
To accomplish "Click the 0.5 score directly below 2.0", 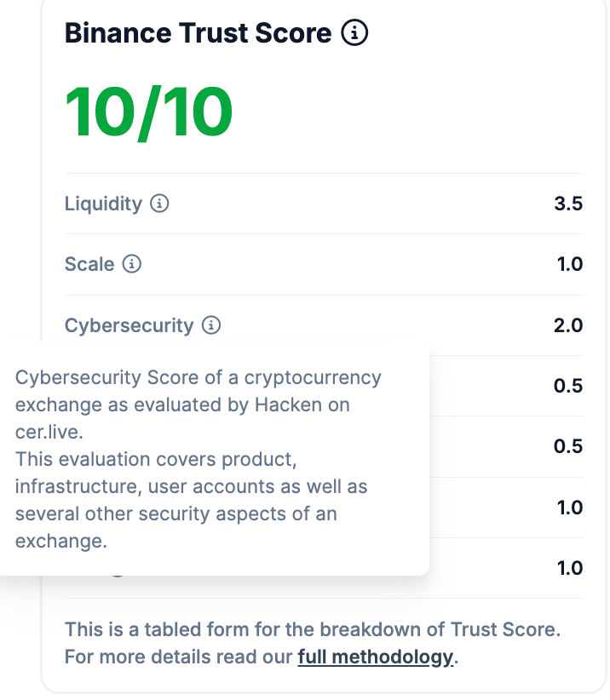I will [568, 386].
